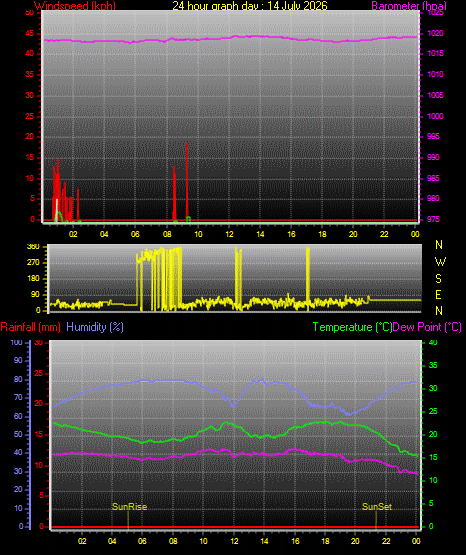Select the "Rainfall (mm)" legend label
The image size is (466, 555).
coord(30,327)
